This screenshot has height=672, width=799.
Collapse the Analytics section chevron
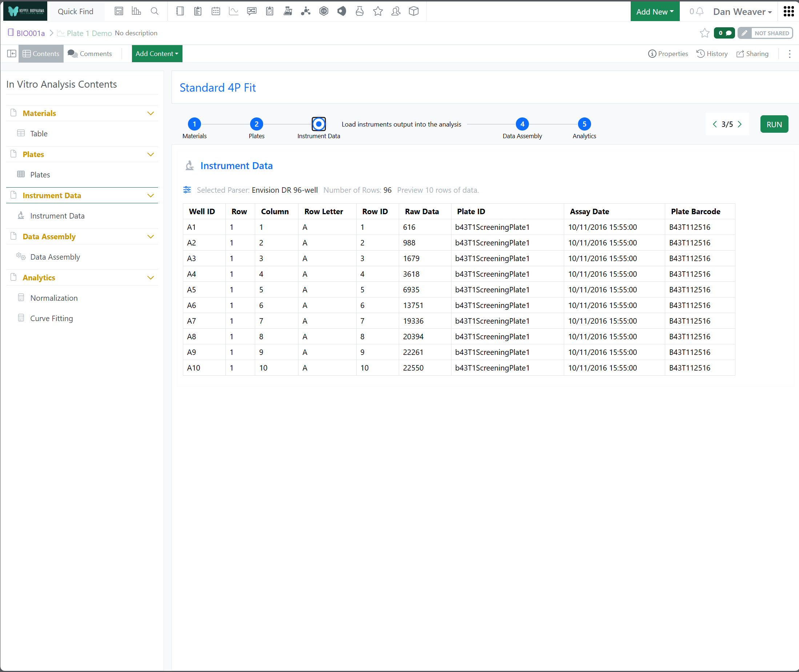(x=150, y=278)
